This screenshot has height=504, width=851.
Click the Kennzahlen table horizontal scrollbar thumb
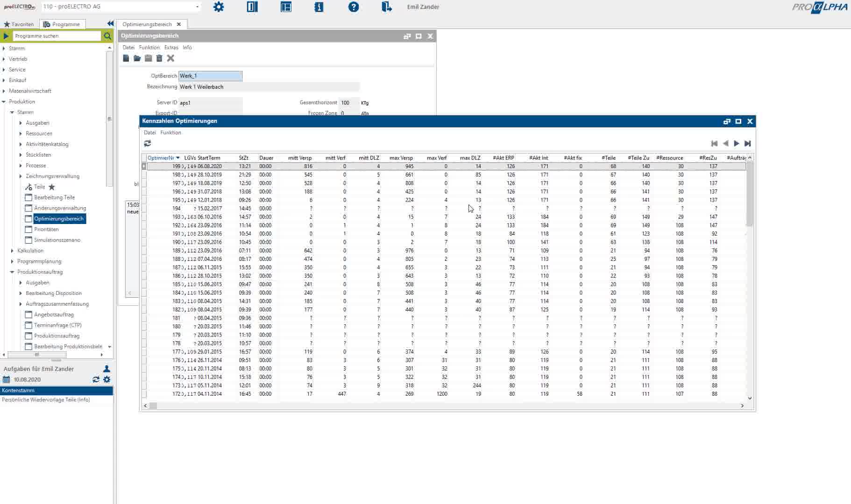tap(153, 406)
